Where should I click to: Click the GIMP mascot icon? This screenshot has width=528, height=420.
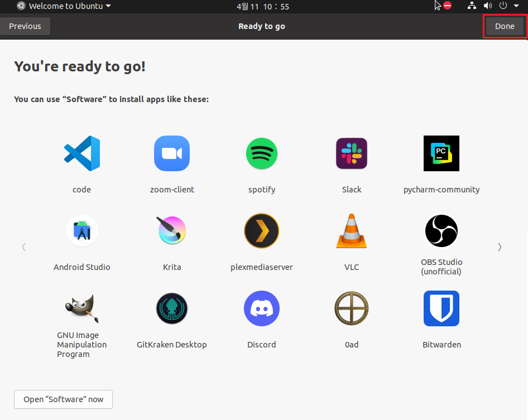[x=82, y=308]
